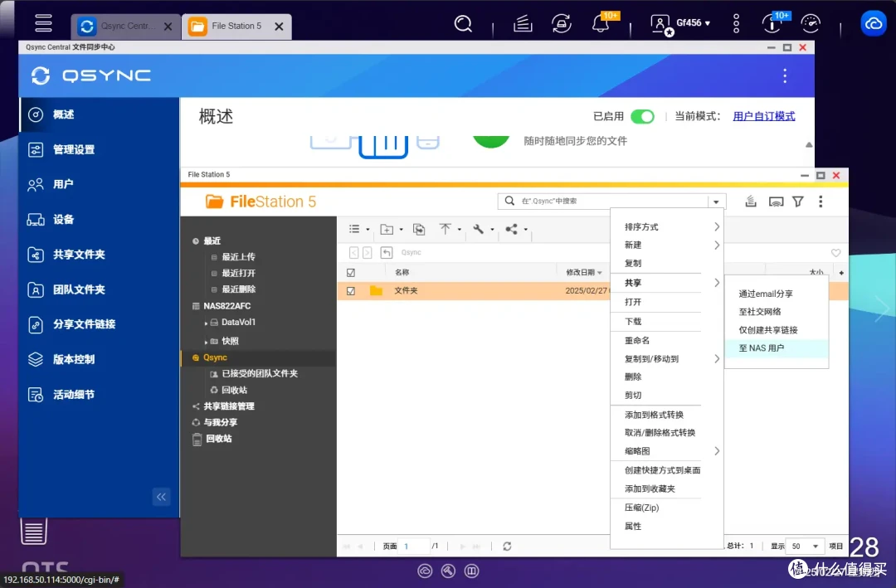Open the search options dropdown arrow
This screenshot has height=588, width=896.
point(716,202)
